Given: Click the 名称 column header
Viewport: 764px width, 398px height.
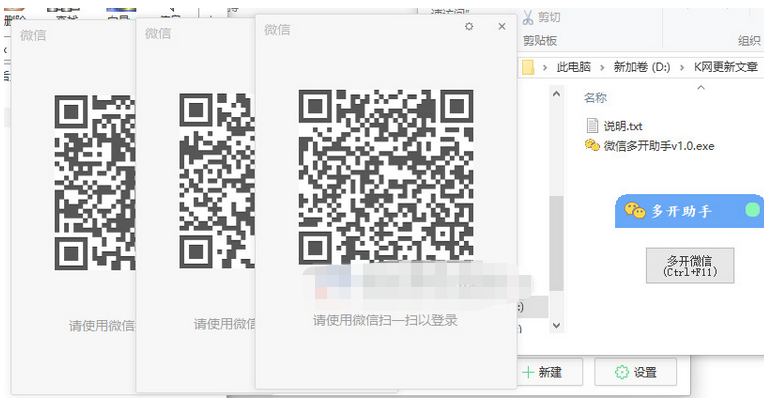Looking at the screenshot, I should coord(595,98).
